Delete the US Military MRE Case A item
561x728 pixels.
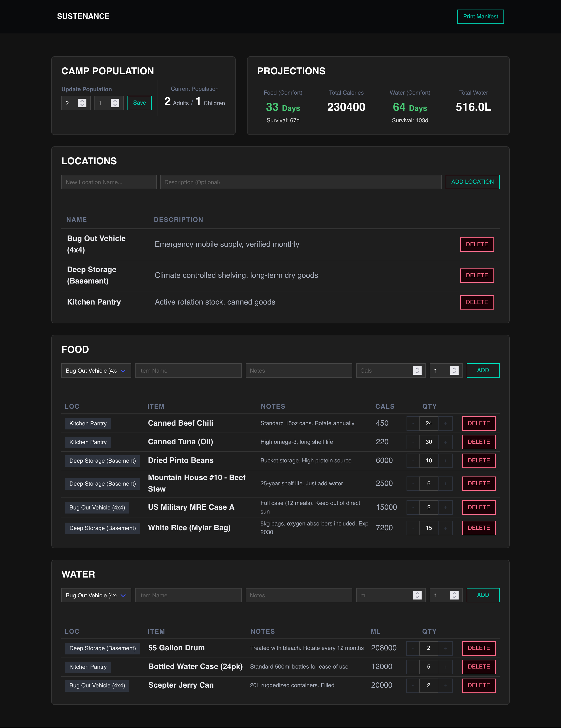coord(479,507)
